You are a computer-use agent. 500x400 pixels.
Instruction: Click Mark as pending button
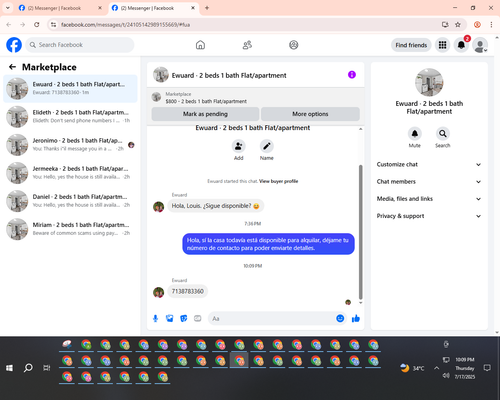pyautogui.click(x=205, y=114)
